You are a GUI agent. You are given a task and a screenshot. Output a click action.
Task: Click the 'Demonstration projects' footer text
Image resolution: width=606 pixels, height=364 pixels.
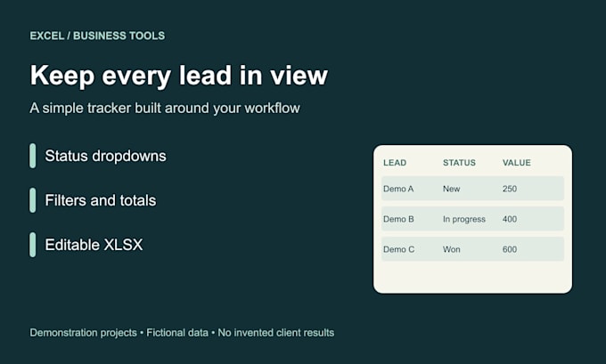click(x=83, y=333)
